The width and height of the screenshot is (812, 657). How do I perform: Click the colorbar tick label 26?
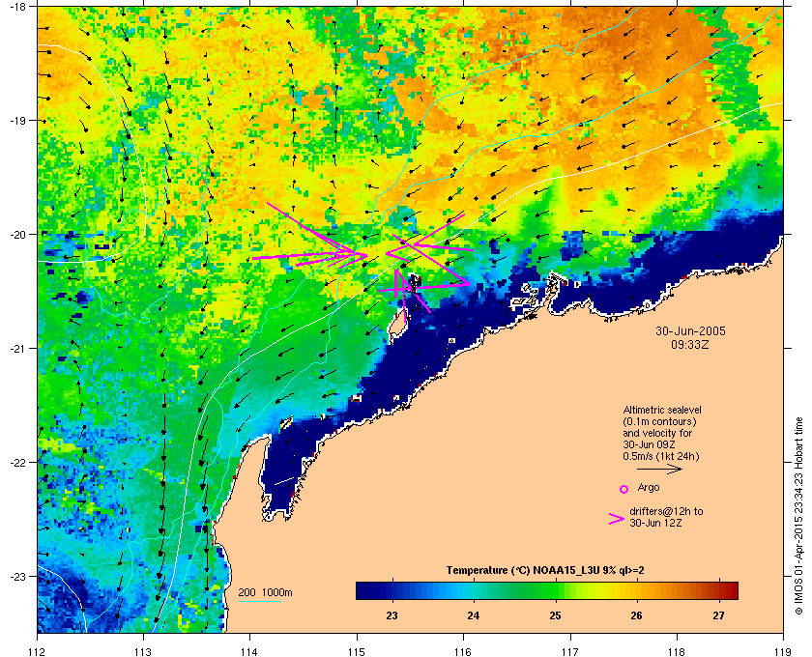636,615
